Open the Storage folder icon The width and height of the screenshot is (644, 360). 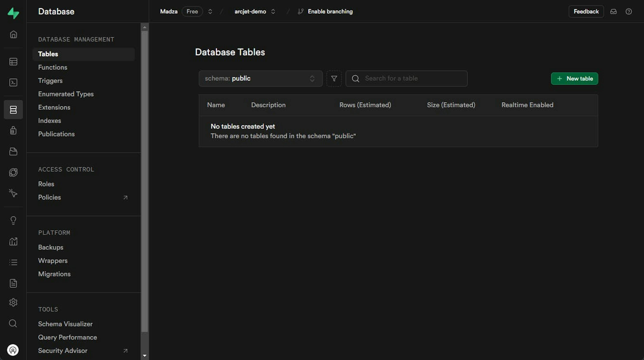[x=13, y=151]
